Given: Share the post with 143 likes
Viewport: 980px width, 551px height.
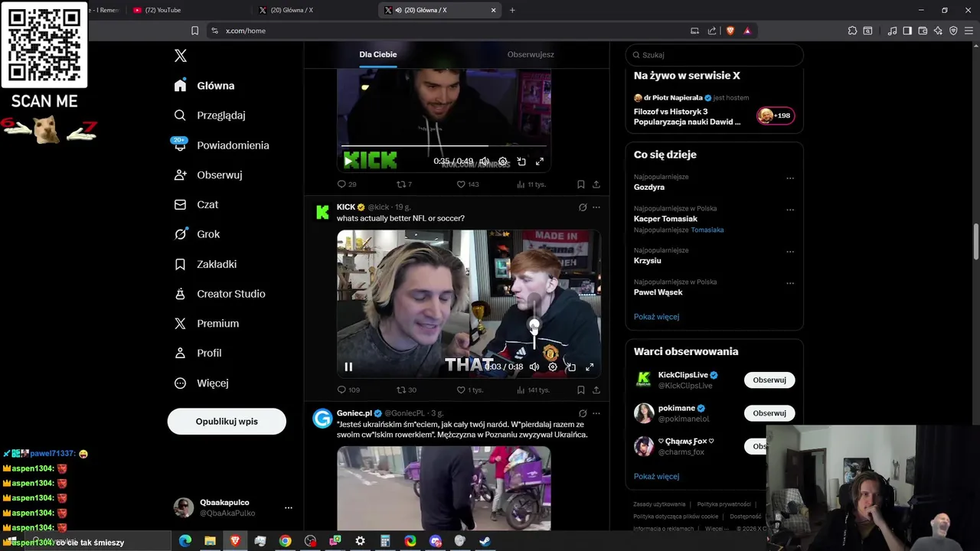Looking at the screenshot, I should (596, 184).
